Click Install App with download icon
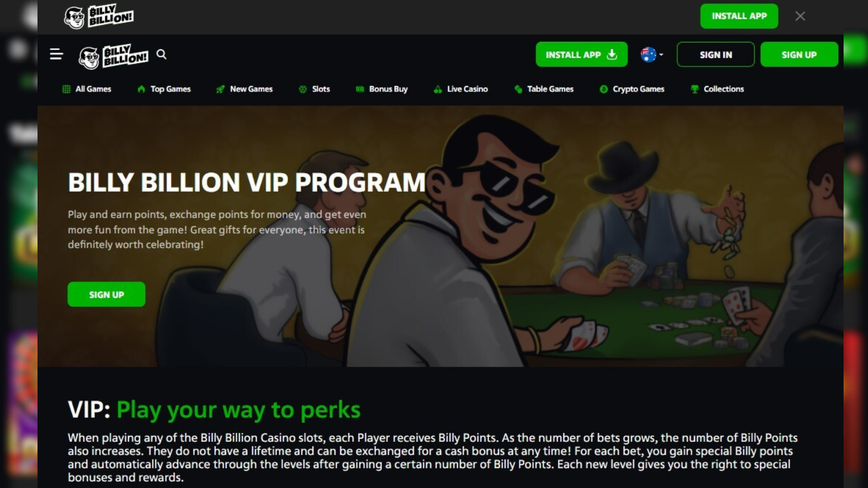The height and width of the screenshot is (488, 868). 581,55
